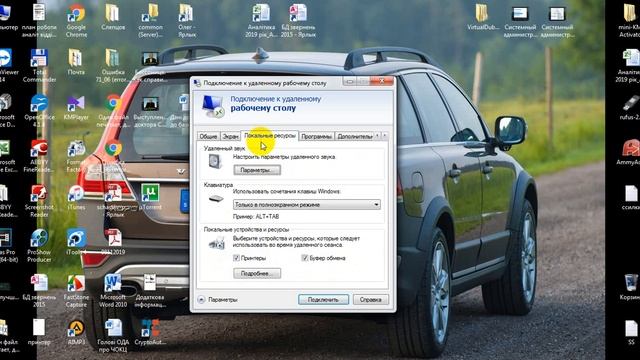Screen dimensions: 640x360
Task: Collapse the Параметры options expander
Action: (201, 300)
